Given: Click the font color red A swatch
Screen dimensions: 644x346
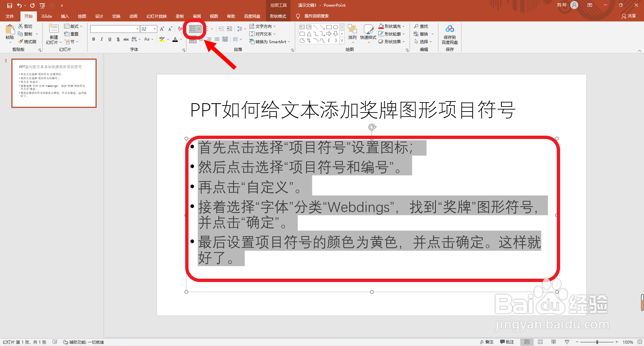Looking at the screenshot, I should pyautogui.click(x=175, y=40).
